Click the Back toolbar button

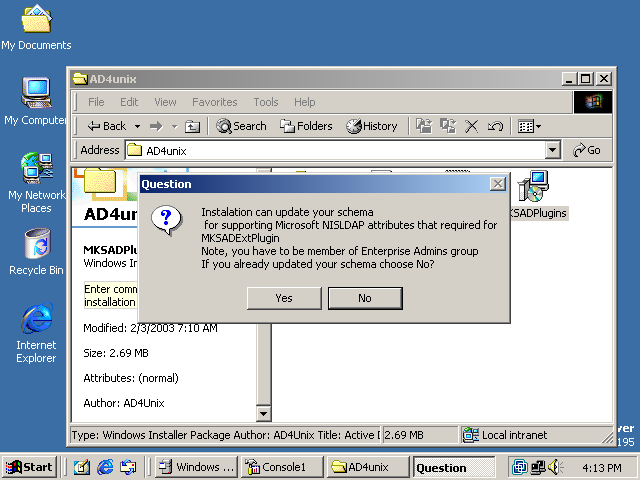(107, 126)
